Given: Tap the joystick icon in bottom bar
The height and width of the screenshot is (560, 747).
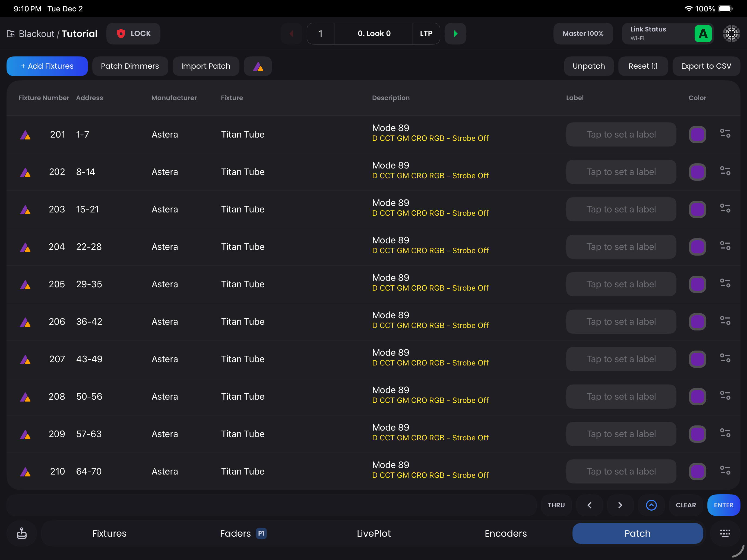Looking at the screenshot, I should [x=22, y=533].
